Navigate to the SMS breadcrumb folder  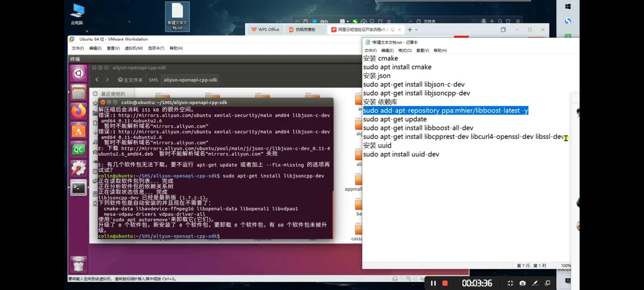(x=153, y=80)
